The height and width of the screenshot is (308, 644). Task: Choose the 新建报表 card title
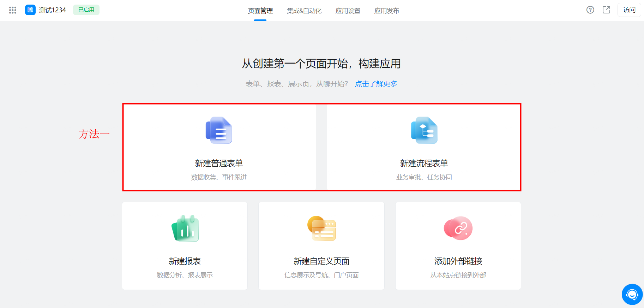(x=185, y=261)
